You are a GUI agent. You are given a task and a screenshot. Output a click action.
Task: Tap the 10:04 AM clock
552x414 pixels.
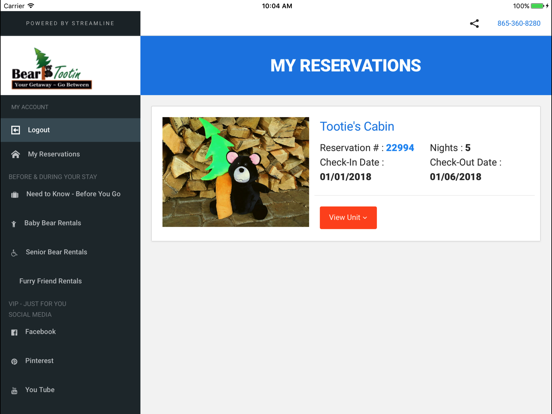(277, 6)
